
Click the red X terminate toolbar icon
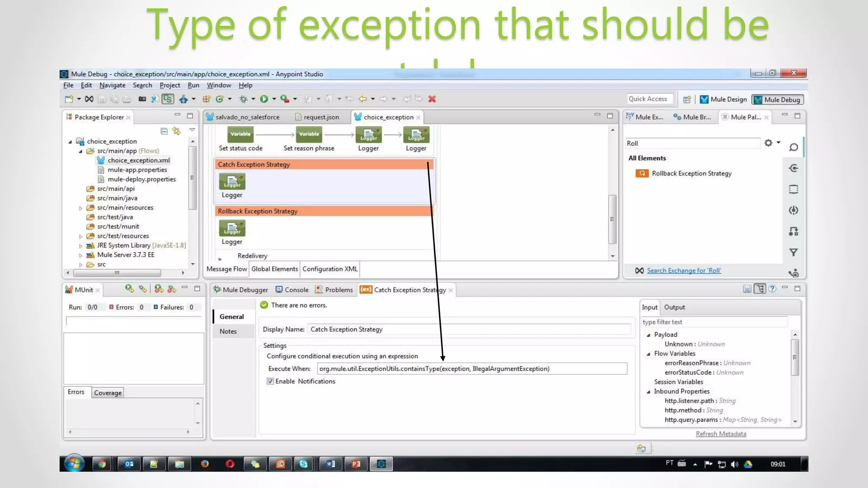[x=432, y=99]
